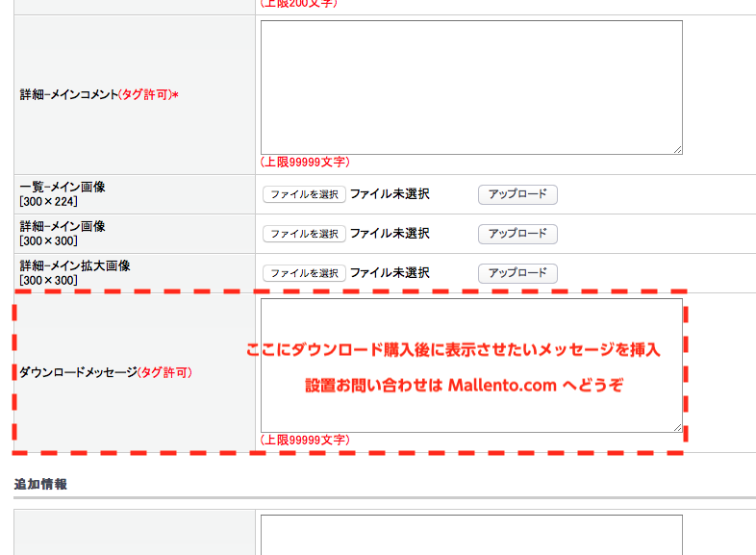This screenshot has height=555, width=756.
Task: Upload the 詳細-メイン画像 file
Action: point(517,234)
